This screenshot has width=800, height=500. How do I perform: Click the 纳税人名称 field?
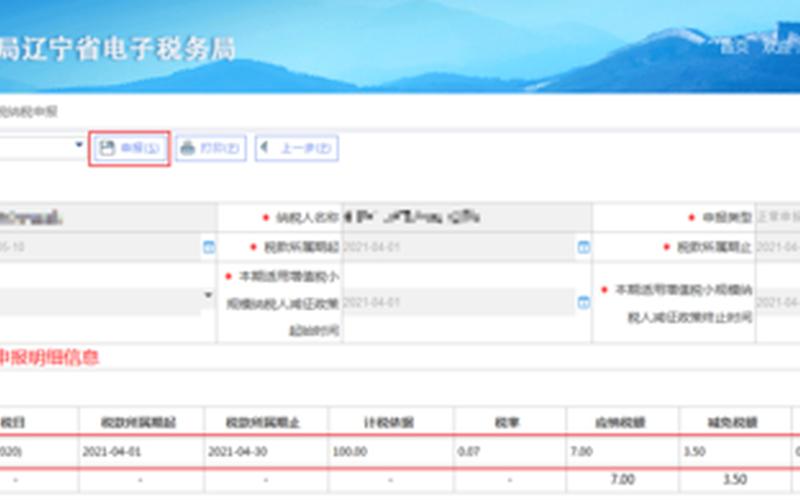click(467, 218)
